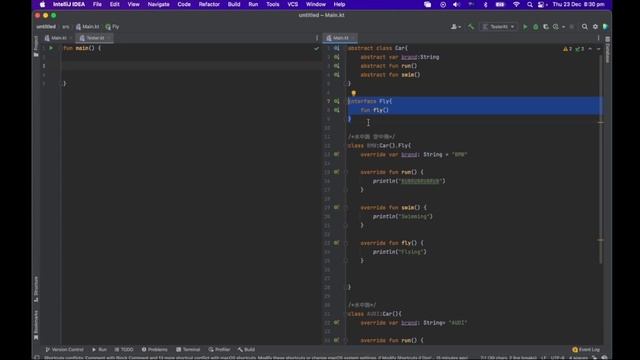Click the warnings count indicator in right editor
The width and height of the screenshot is (640, 360).
(x=567, y=49)
